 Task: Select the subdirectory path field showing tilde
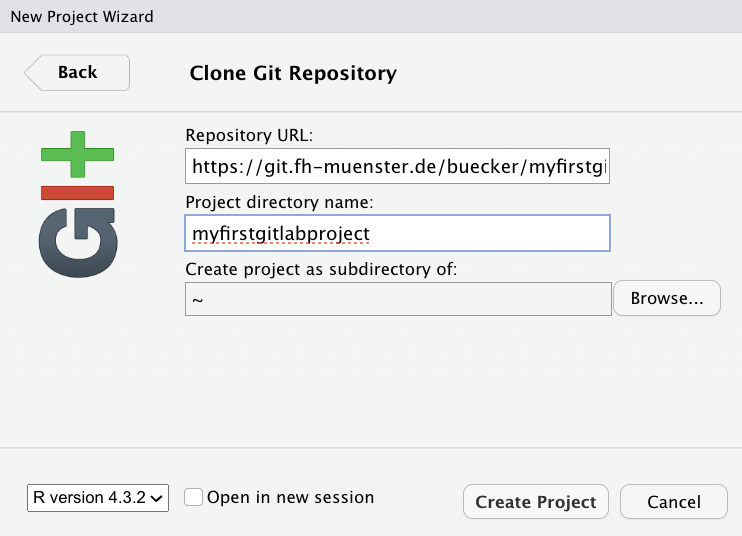coord(397,299)
